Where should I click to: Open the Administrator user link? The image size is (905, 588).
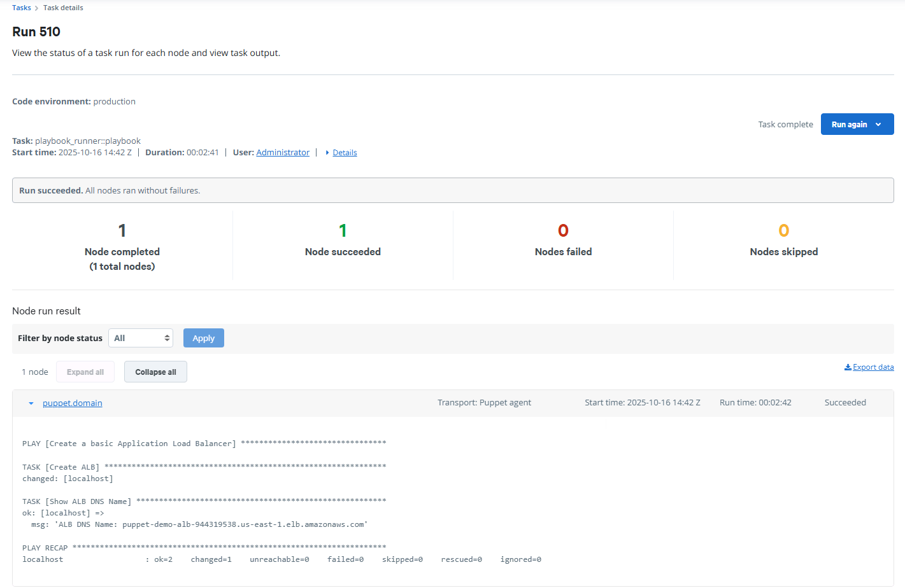282,152
